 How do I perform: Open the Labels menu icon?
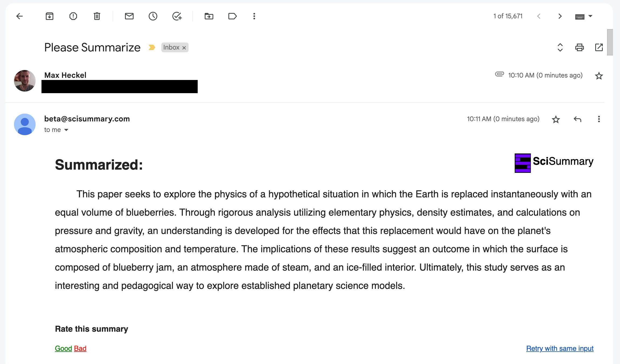coord(232,16)
